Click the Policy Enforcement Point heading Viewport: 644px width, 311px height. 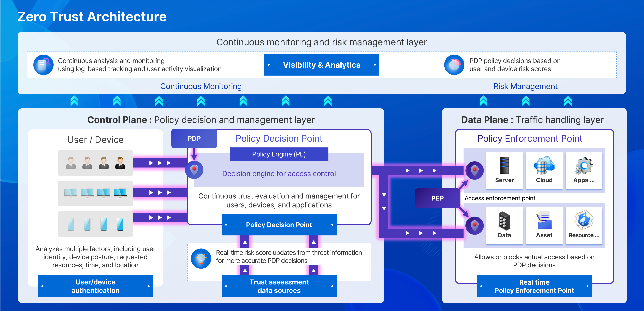(530, 139)
